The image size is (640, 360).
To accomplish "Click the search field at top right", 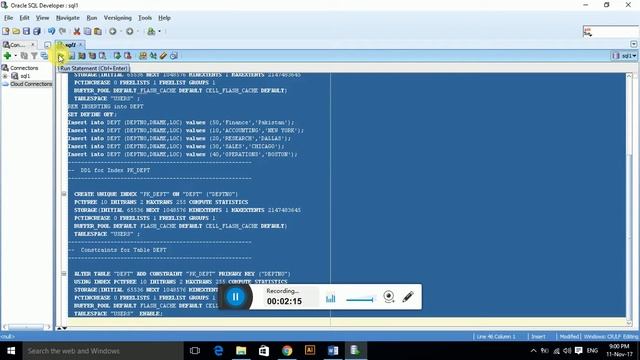I will click(x=611, y=31).
